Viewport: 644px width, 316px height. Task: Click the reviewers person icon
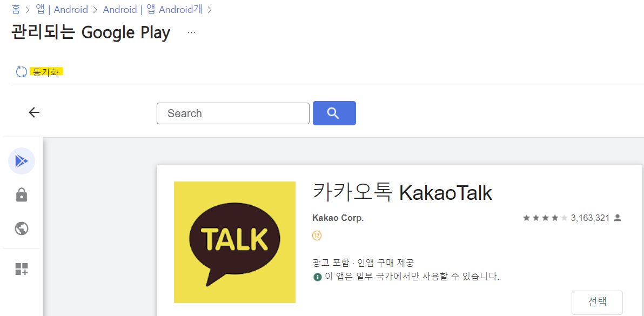tap(618, 218)
